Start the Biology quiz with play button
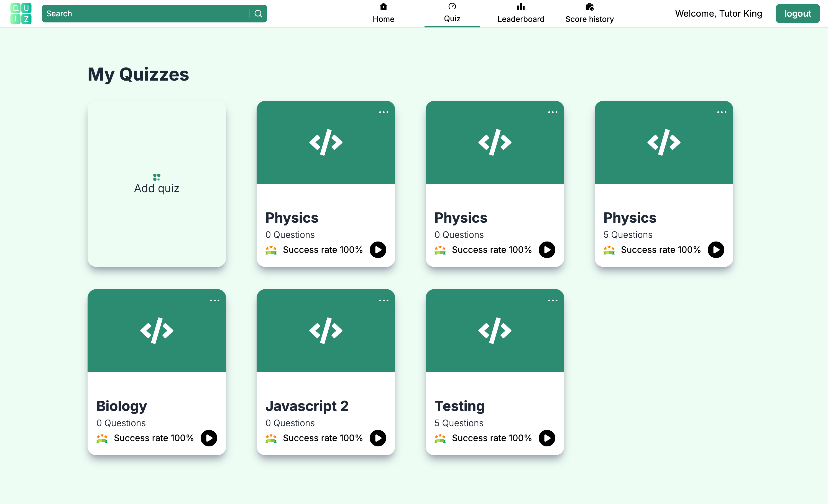 click(x=209, y=438)
